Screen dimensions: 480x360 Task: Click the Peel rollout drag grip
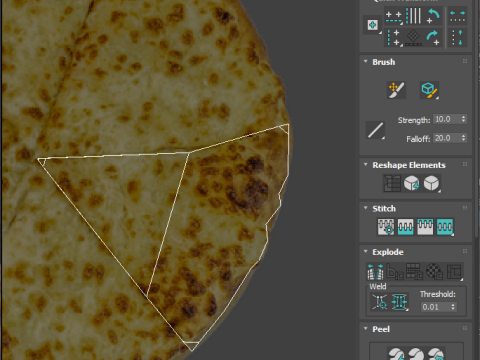(465, 328)
